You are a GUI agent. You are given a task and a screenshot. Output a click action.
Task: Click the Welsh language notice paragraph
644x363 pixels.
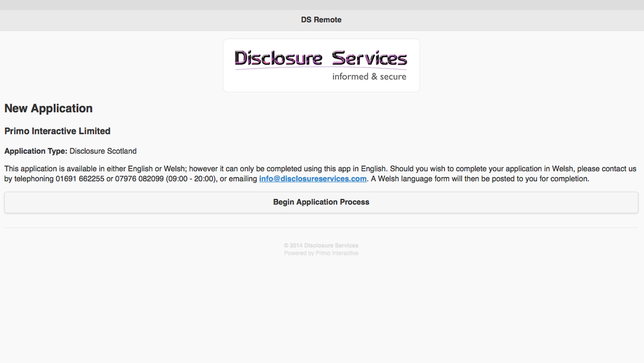[320, 174]
